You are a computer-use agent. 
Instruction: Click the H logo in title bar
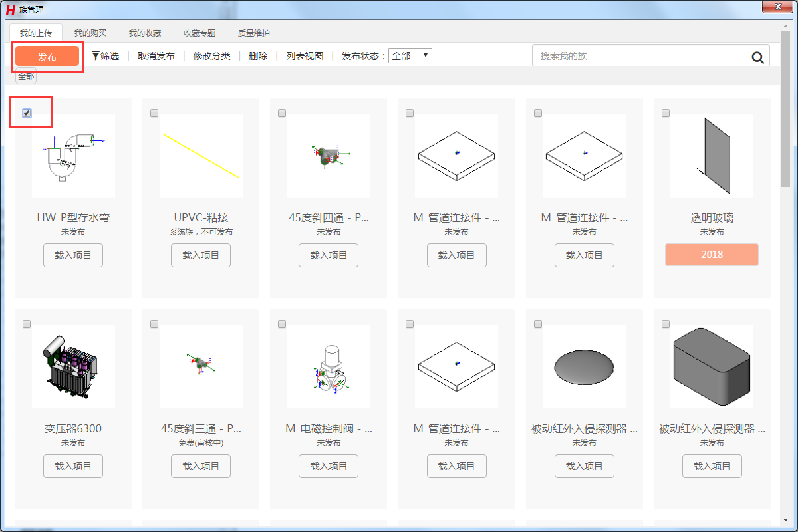(x=10, y=9)
